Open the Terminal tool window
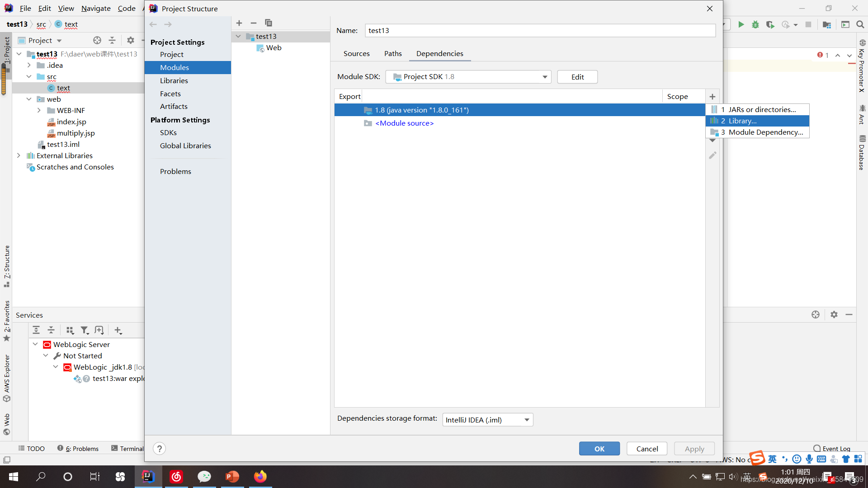The width and height of the screenshot is (868, 488). click(127, 448)
